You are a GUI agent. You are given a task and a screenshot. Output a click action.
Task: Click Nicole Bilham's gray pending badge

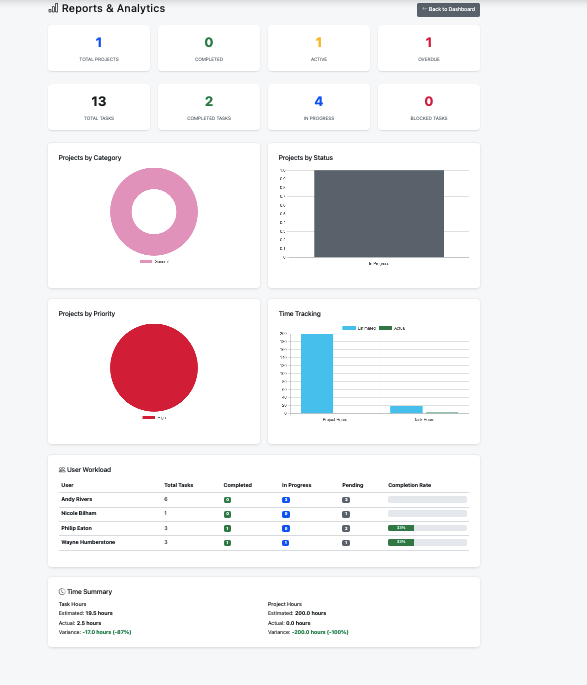pyautogui.click(x=346, y=514)
